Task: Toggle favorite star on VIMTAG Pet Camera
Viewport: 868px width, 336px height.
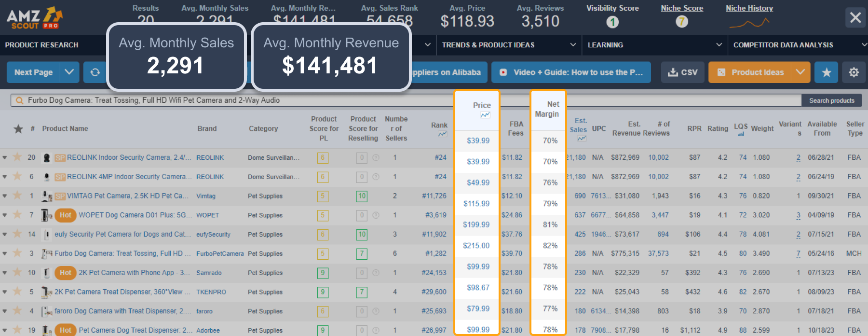Action: coord(17,195)
